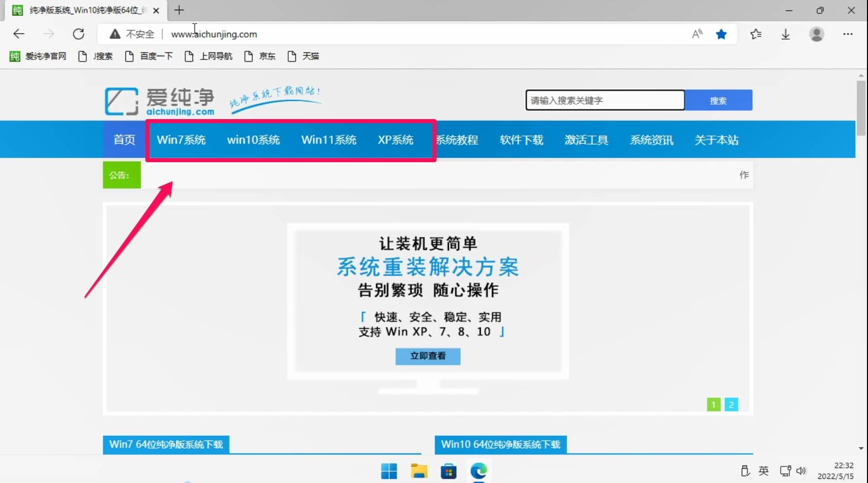Open the Win10 64位纯净版系统下载 section header

click(500, 445)
